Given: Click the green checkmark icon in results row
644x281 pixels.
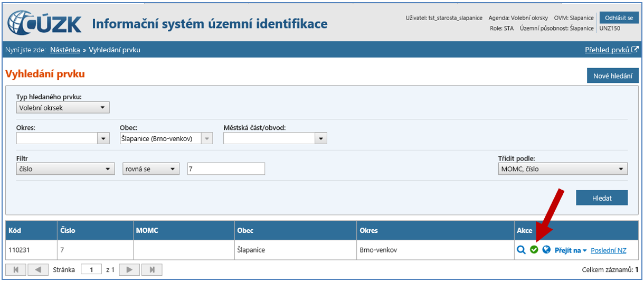Looking at the screenshot, I should pyautogui.click(x=534, y=250).
